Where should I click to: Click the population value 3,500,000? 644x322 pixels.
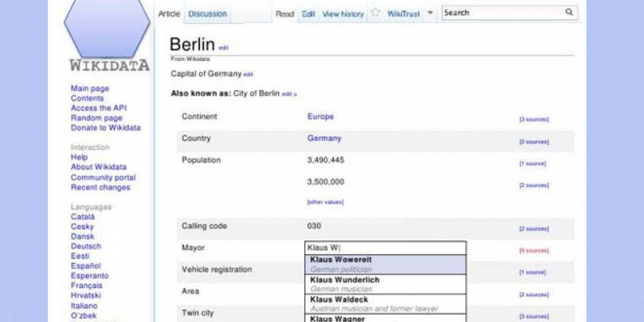pos(326,182)
